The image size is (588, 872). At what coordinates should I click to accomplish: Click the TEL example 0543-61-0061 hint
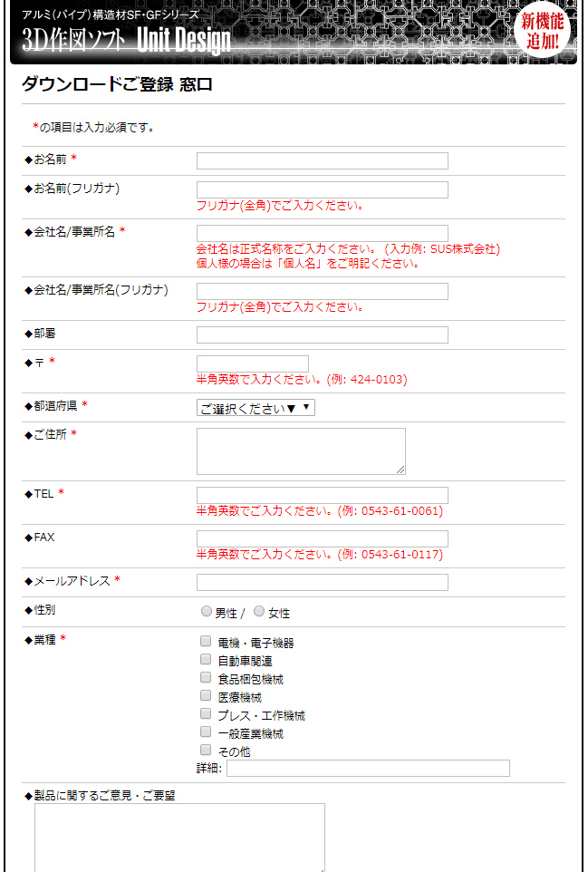tap(320, 510)
